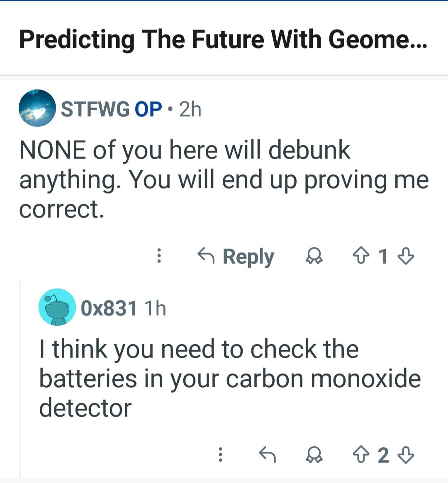Give an award to STFWG's comment
This screenshot has width=448, height=483.
(x=314, y=256)
